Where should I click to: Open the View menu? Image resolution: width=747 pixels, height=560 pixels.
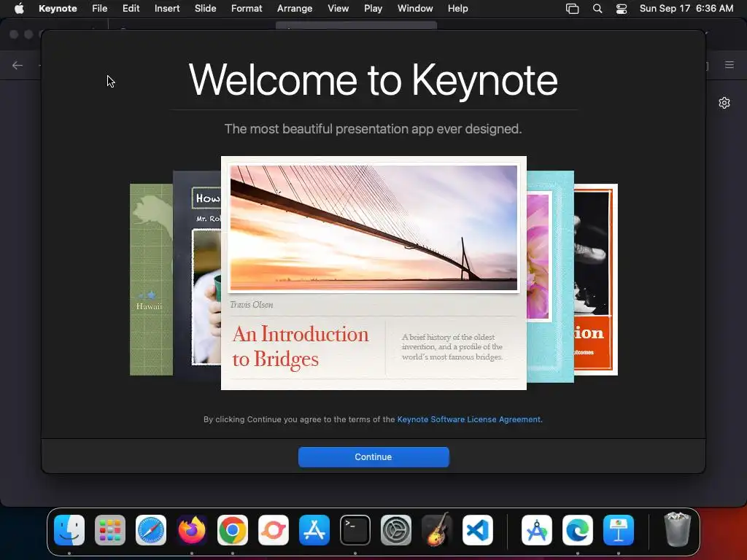pyautogui.click(x=338, y=9)
